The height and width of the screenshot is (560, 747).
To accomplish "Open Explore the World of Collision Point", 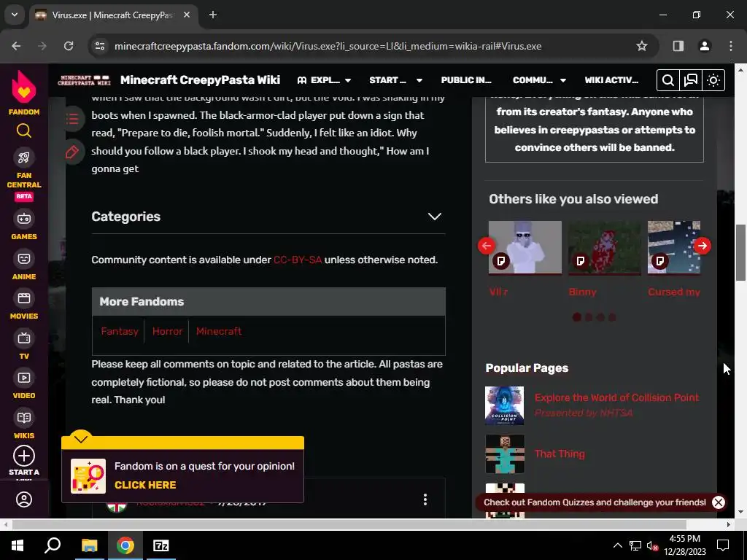I will (x=616, y=397).
